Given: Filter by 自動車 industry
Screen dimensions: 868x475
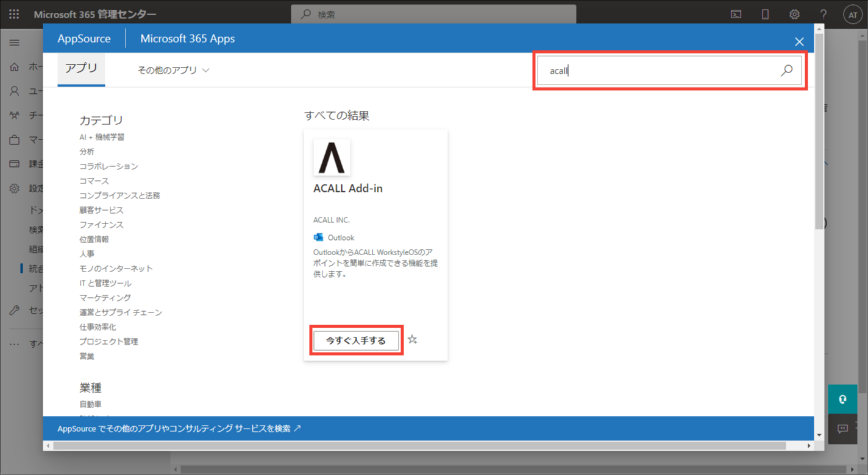Looking at the screenshot, I should pos(90,404).
